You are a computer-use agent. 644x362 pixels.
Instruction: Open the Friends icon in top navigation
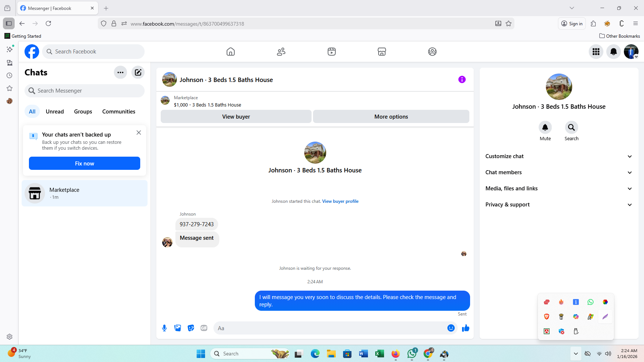coord(281,52)
